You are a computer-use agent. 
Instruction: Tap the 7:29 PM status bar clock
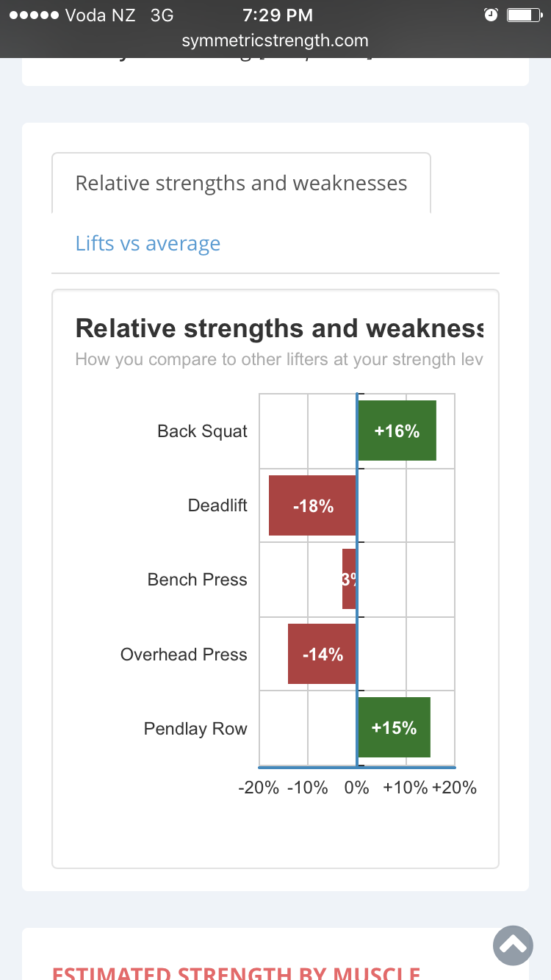point(278,15)
